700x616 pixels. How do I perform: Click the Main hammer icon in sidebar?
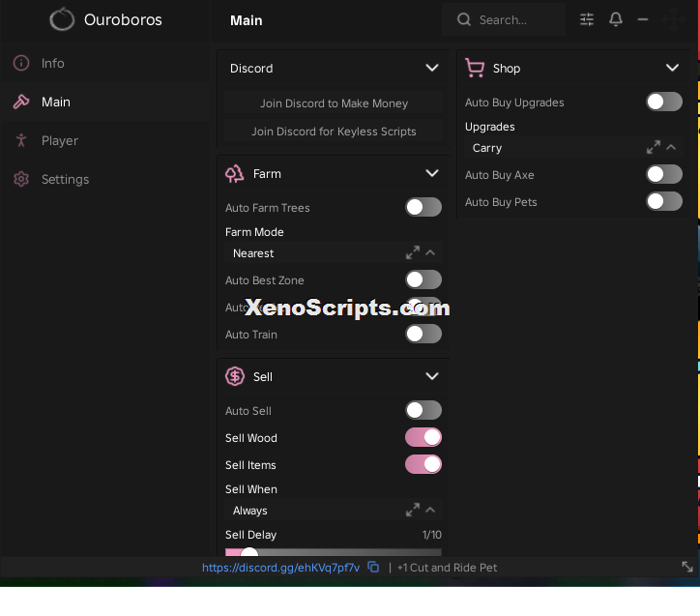[x=21, y=102]
